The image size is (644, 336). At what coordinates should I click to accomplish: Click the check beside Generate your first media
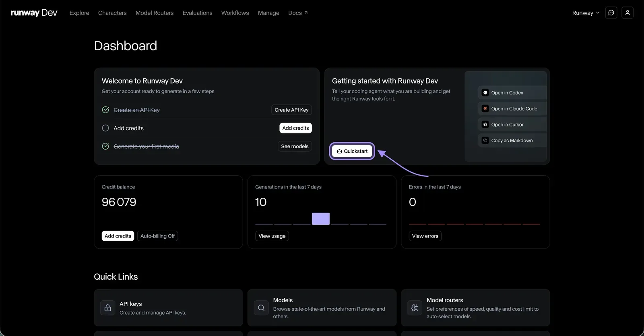[105, 146]
